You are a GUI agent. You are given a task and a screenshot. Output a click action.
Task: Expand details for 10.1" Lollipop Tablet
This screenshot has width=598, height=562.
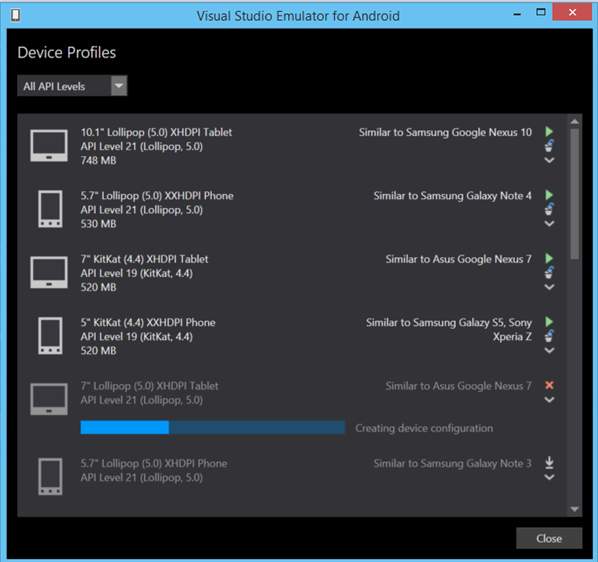pos(549,160)
